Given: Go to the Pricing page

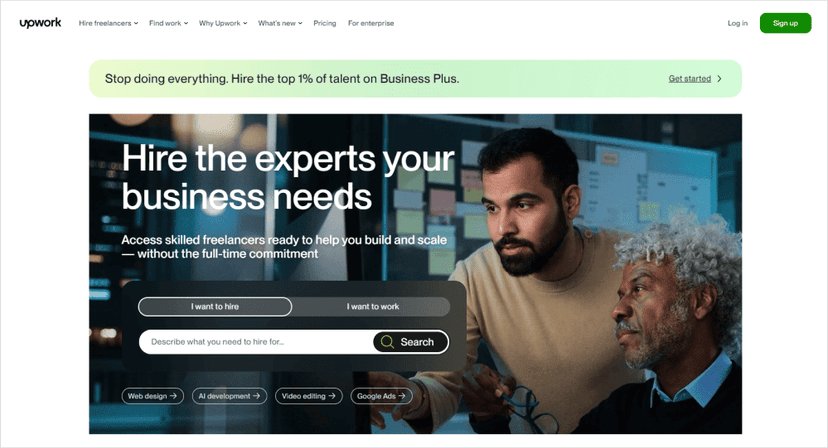Looking at the screenshot, I should (325, 23).
